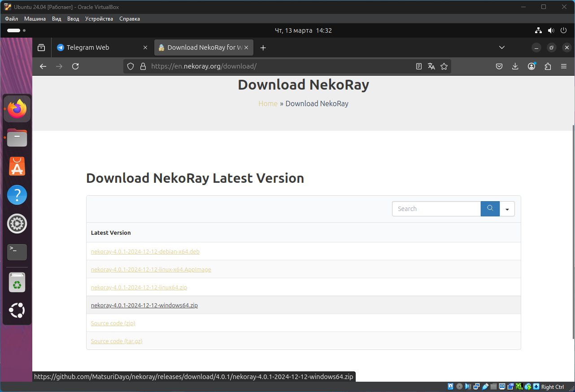Image resolution: width=575 pixels, height=392 pixels.
Task: Click the translate page icon
Action: pyautogui.click(x=431, y=66)
